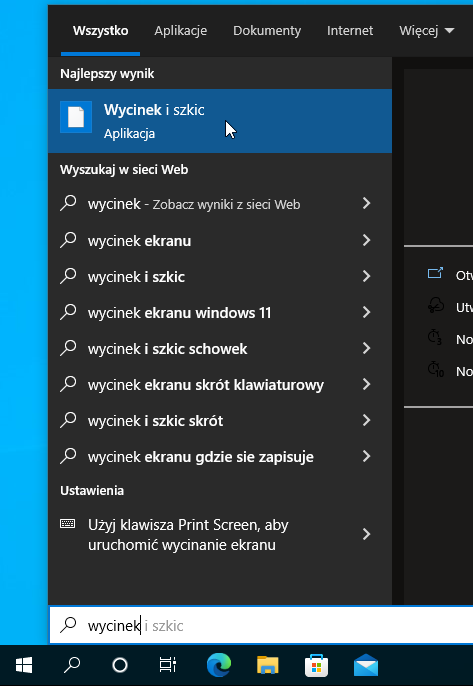Open Cortana from the taskbar
Screen dimensions: 473x686
pos(120,666)
